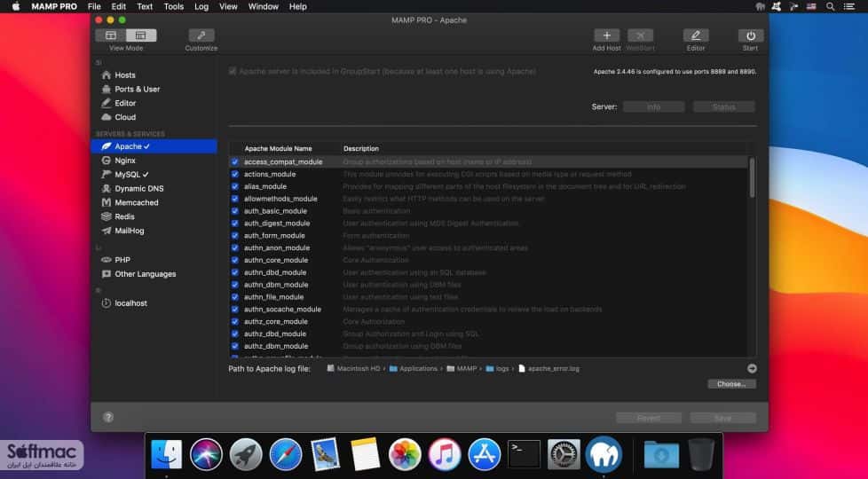Select the authn_socache_module row name
Image resolution: width=868 pixels, height=479 pixels.
click(282, 310)
